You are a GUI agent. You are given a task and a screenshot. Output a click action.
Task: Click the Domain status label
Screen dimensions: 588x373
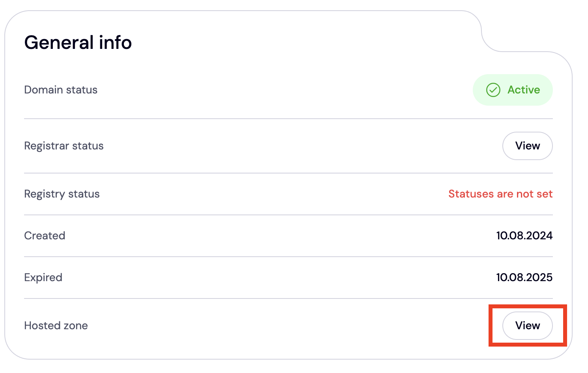(61, 90)
